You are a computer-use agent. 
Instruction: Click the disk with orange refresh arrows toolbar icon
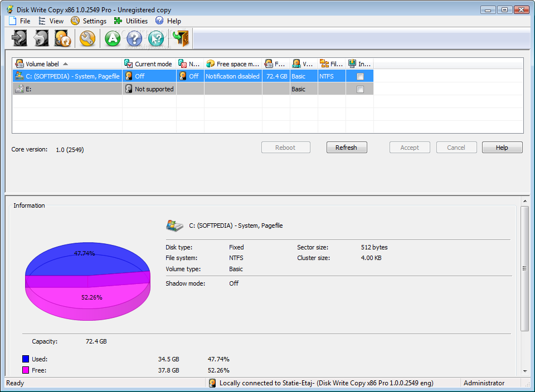62,38
